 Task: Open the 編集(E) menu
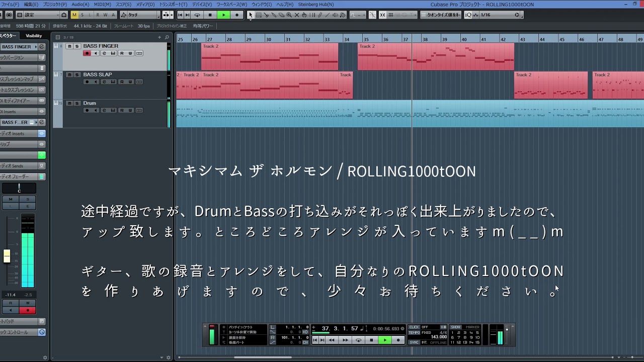click(x=31, y=5)
